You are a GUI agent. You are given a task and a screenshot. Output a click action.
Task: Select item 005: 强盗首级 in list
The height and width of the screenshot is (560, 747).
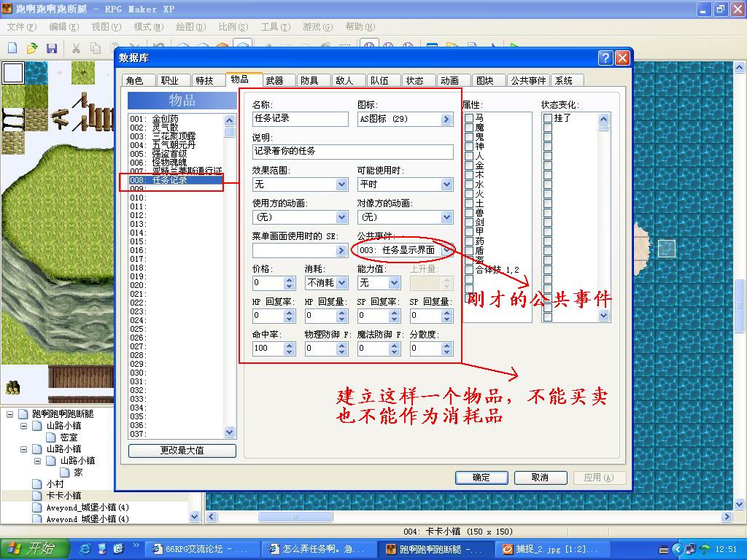(176, 154)
